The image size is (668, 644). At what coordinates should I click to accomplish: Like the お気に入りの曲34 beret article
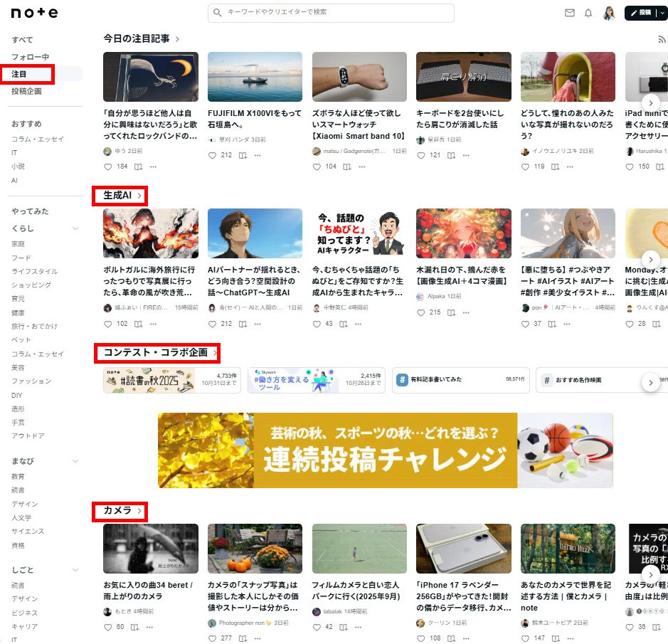(x=108, y=627)
